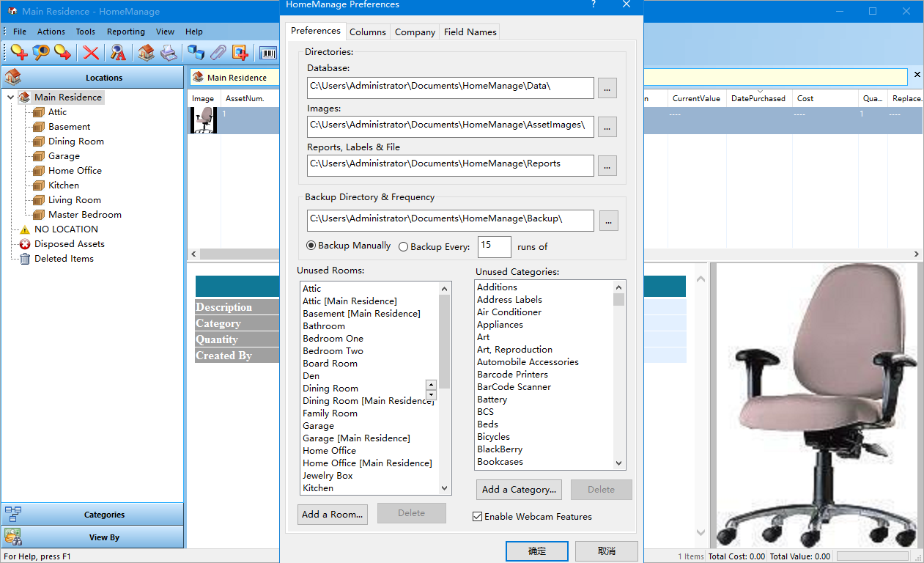924x563 pixels.
Task: Click the red X delete toolbar icon
Action: pos(91,52)
